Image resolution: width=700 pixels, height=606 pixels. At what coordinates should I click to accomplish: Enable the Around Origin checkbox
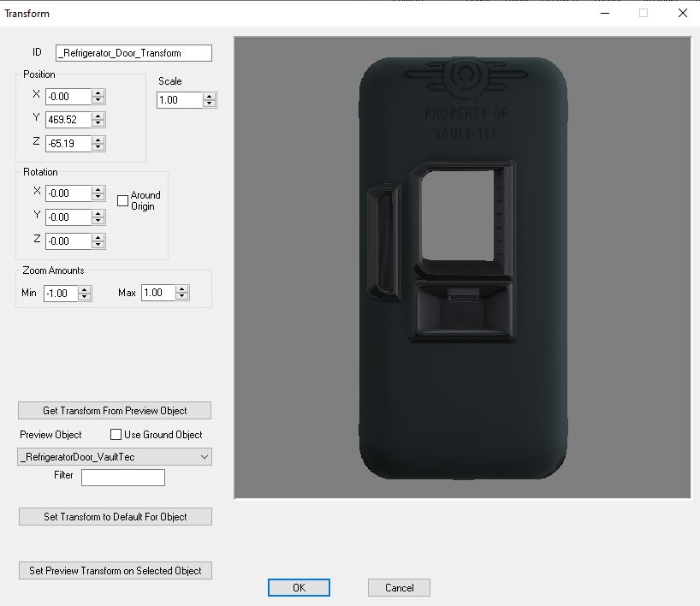click(x=122, y=201)
